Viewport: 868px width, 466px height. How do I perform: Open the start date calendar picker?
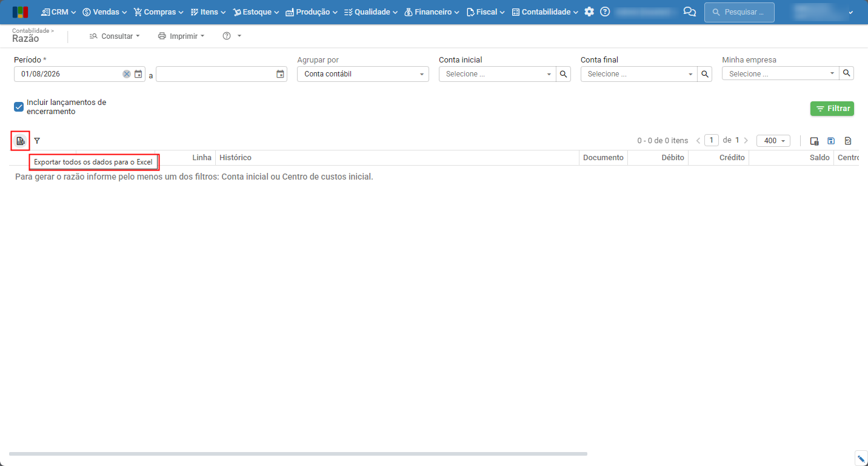tap(138, 74)
